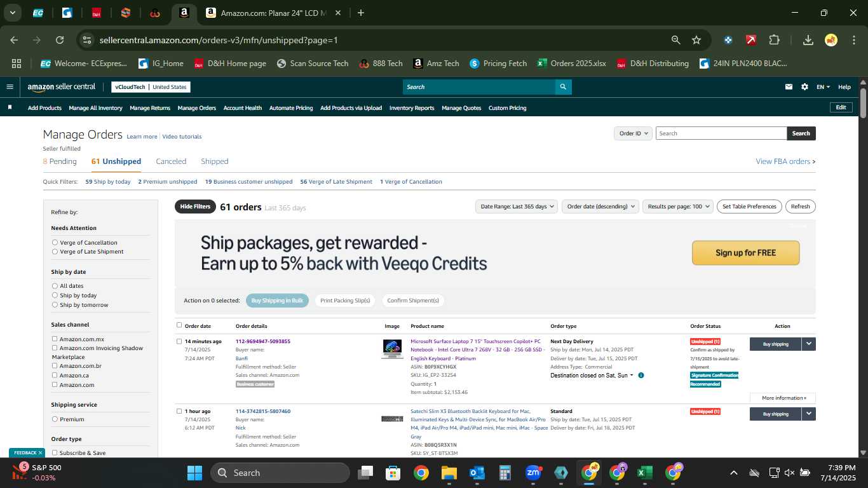
Task: Expand Buy shipping arrow for Surface Laptop order
Action: click(x=808, y=344)
